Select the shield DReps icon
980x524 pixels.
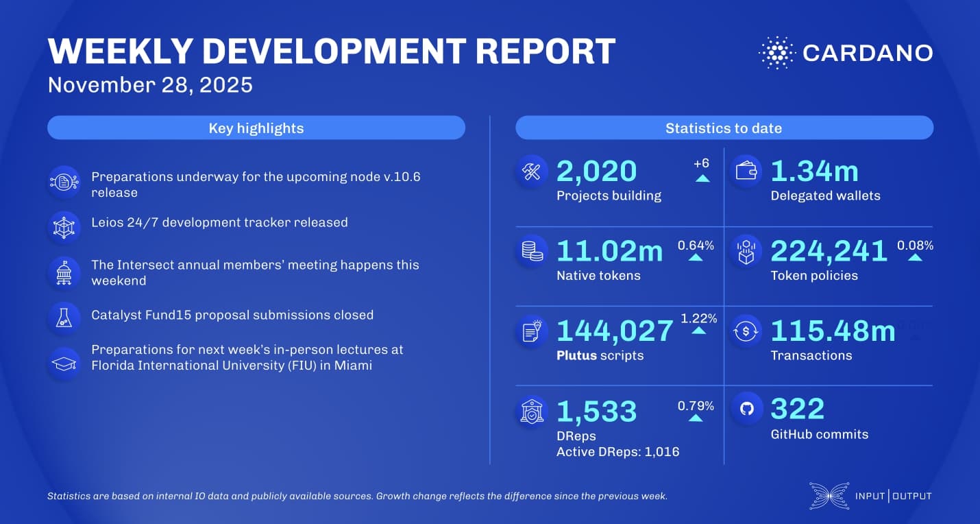pos(530,411)
